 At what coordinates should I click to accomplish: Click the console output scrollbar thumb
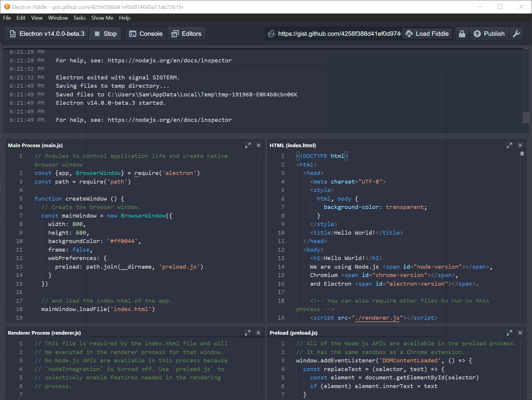coord(526,117)
